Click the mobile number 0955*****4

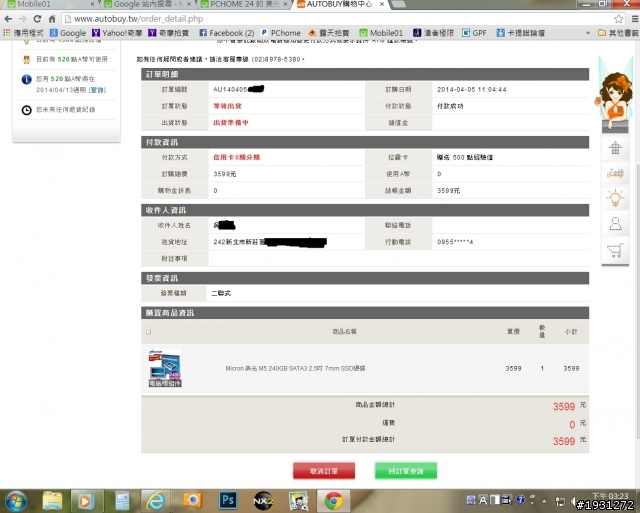[x=455, y=242]
